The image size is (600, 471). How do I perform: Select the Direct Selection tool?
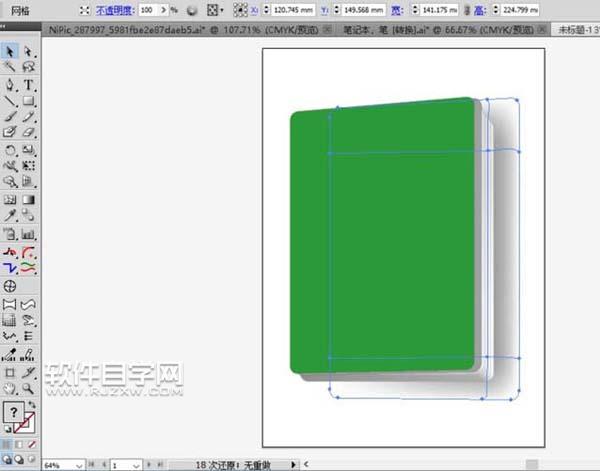click(x=29, y=51)
